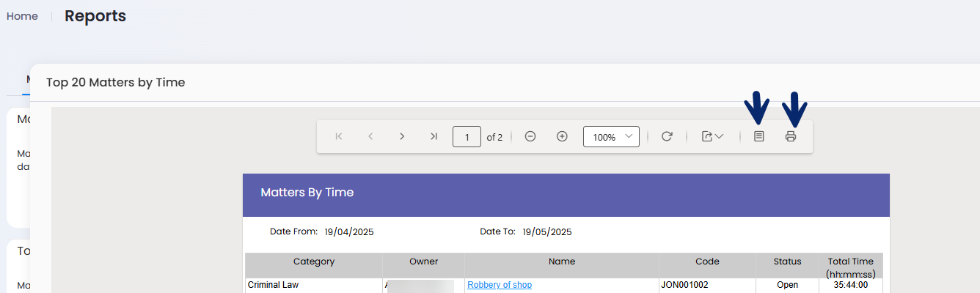Go to first page of report
This screenshot has height=293, width=980.
(x=339, y=136)
